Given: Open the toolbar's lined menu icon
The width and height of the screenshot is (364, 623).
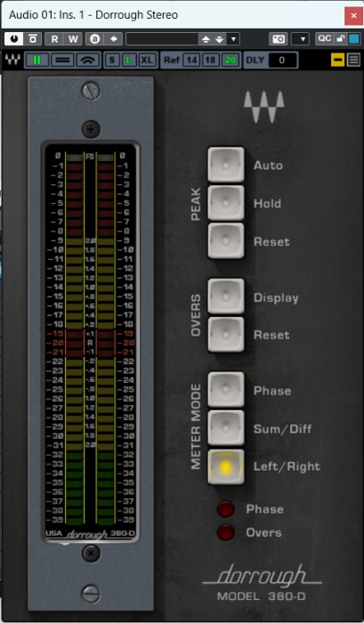Looking at the screenshot, I should [353, 61].
